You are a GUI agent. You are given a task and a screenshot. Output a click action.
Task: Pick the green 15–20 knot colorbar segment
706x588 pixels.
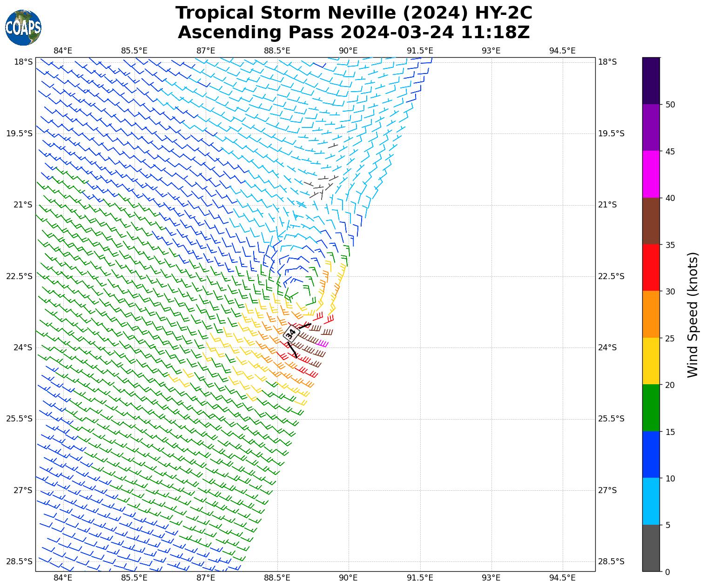click(651, 408)
